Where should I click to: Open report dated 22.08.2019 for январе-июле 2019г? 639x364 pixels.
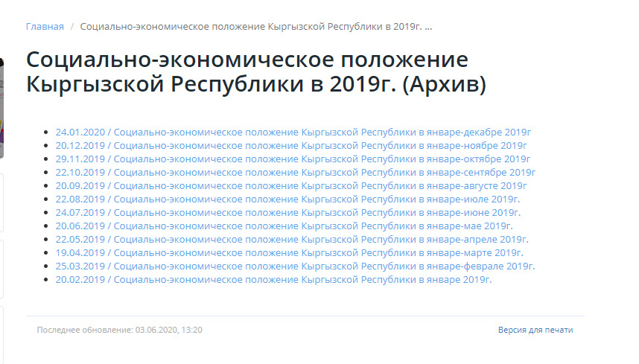tap(287, 199)
